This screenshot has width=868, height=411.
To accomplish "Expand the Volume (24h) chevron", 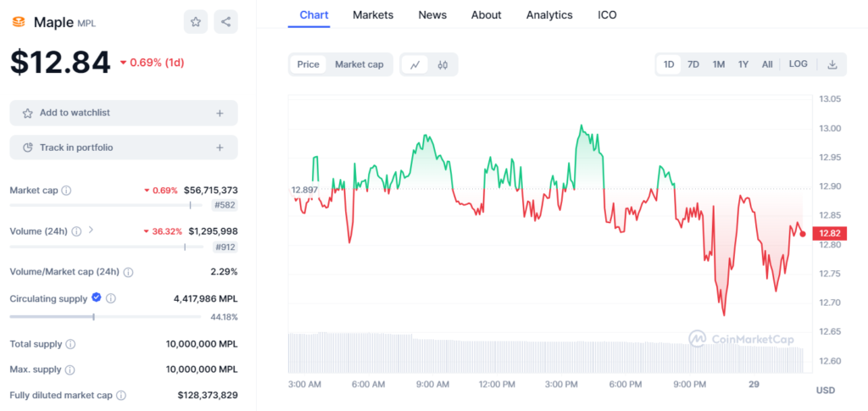I will (x=92, y=230).
